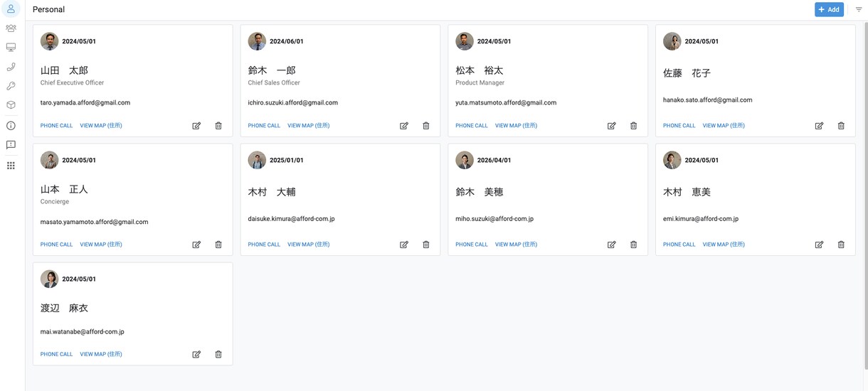Edit 松本 裕太's card
Screen dimensions: 868x391
[611, 126]
